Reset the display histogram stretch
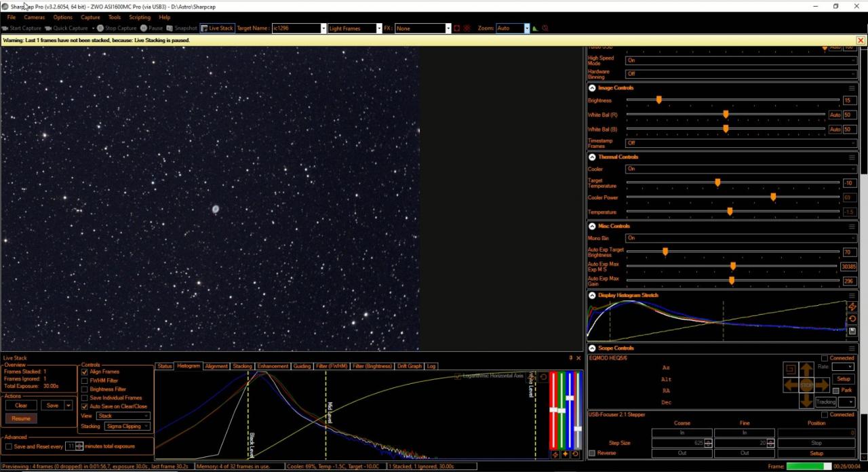The width and height of the screenshot is (868, 472). tap(852, 319)
